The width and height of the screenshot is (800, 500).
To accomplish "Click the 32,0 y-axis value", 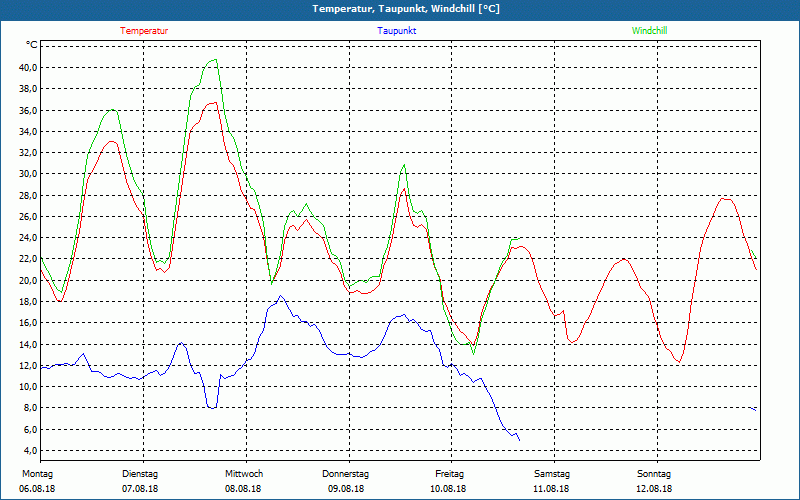I will coord(27,153).
